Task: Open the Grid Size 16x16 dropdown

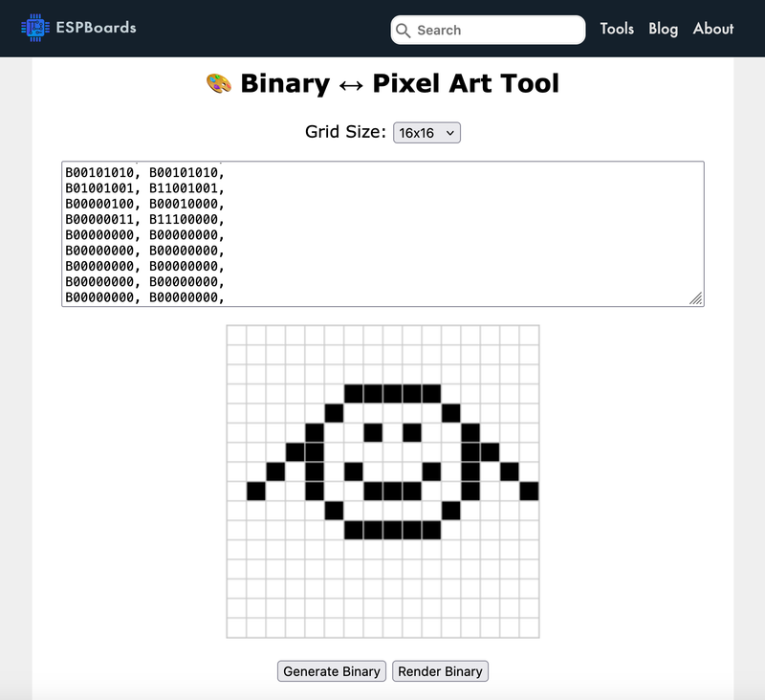Action: [x=426, y=133]
